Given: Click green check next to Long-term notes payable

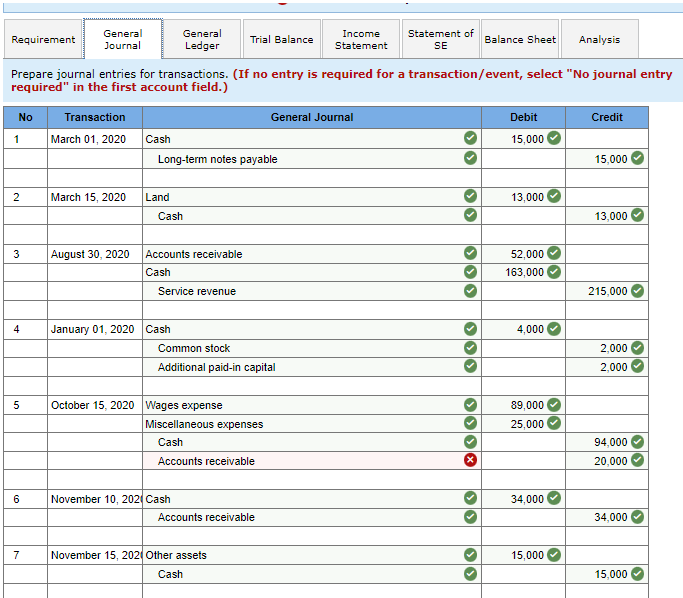Looking at the screenshot, I should pos(470,158).
